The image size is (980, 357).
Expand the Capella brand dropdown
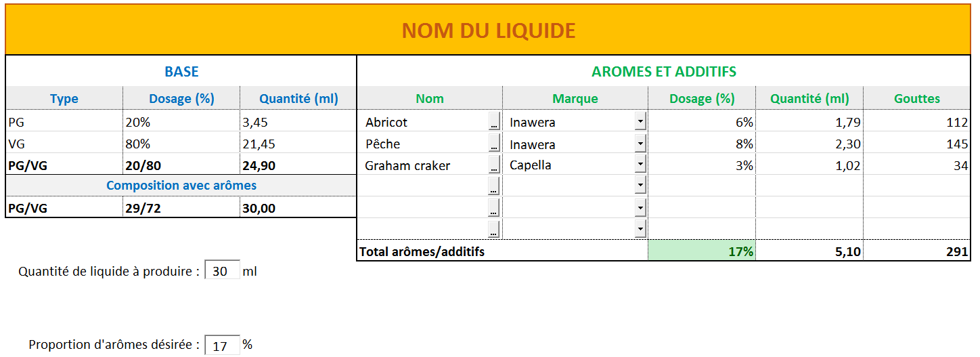640,165
